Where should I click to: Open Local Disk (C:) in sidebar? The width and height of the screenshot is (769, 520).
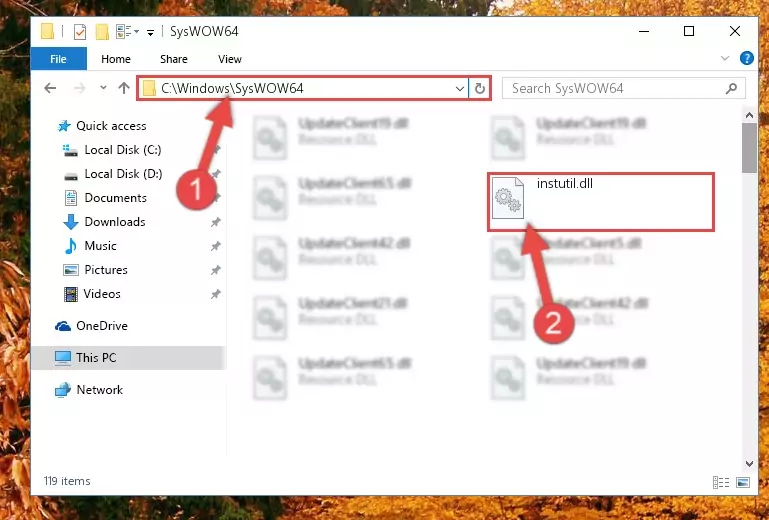tap(123, 150)
